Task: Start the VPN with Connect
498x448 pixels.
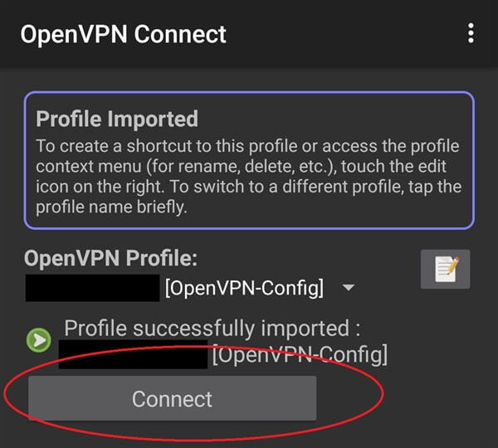Action: click(172, 399)
